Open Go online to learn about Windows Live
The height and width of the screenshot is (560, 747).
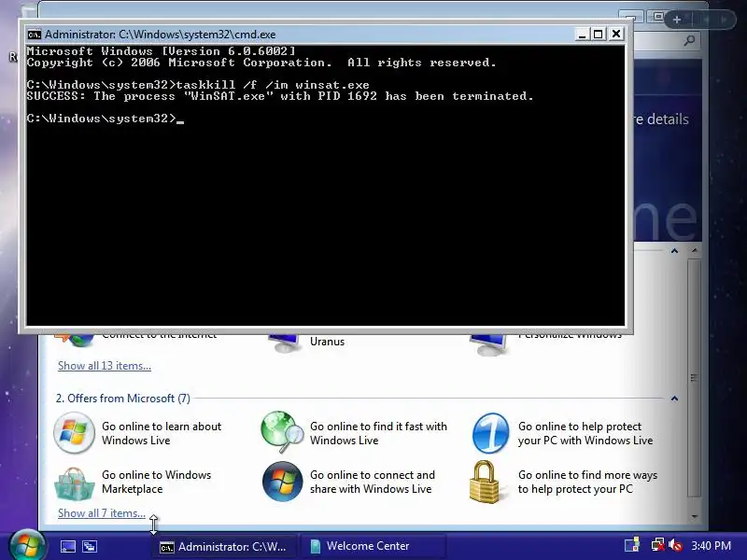coord(162,433)
